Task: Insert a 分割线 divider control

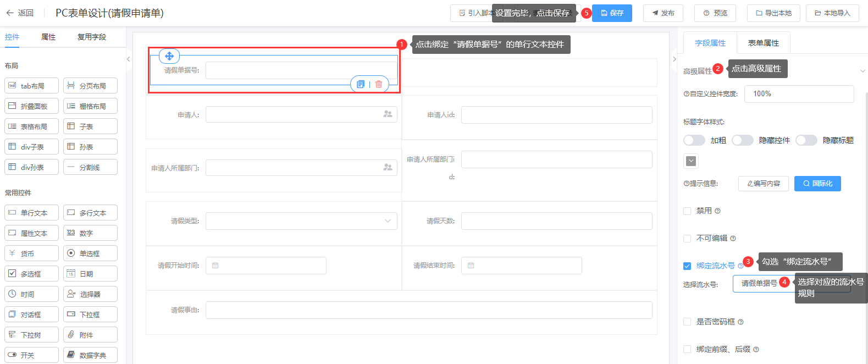Action: point(90,167)
